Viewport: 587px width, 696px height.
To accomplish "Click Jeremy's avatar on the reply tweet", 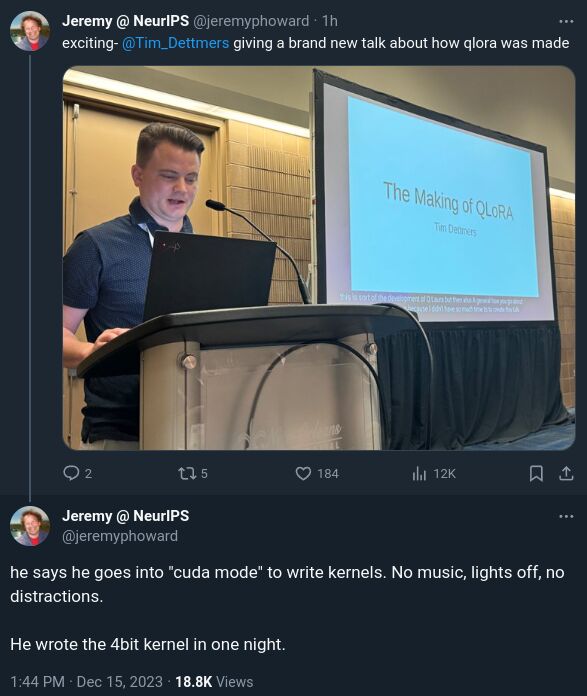I will [30, 526].
